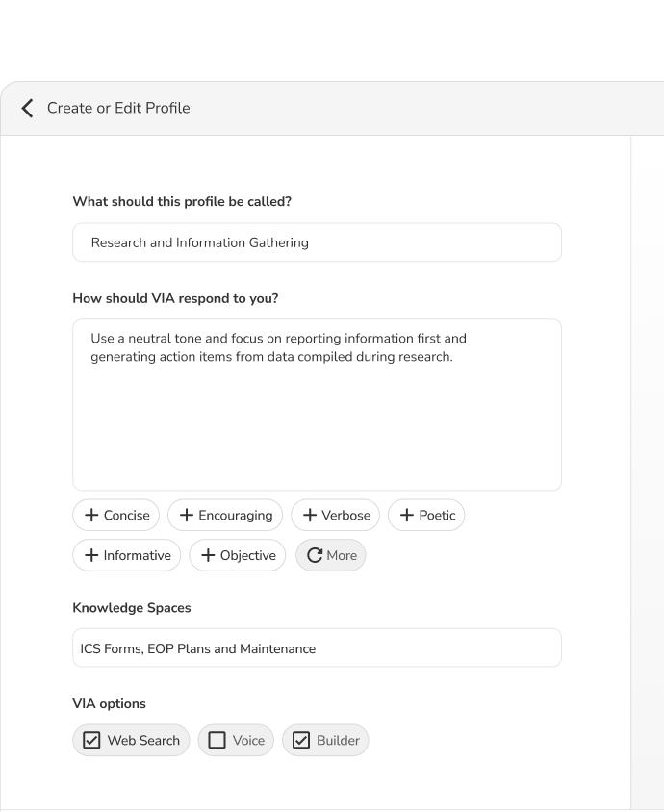664x812 pixels.
Task: Disable the Builder checkbox
Action: 301,741
